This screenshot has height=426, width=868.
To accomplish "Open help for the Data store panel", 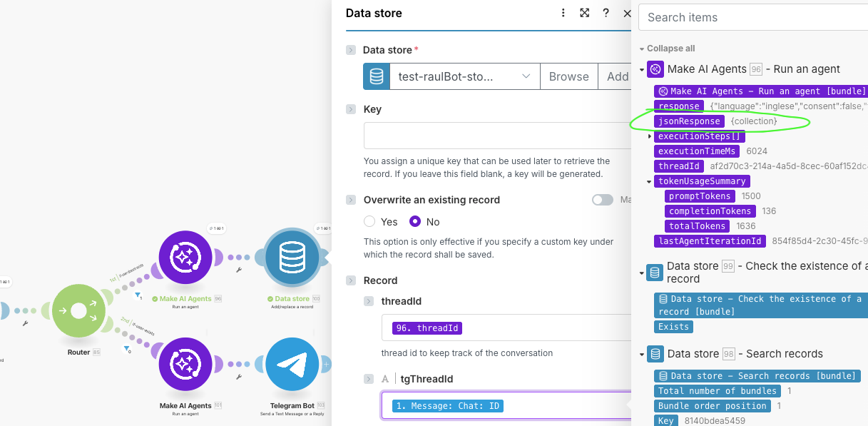I will tap(606, 13).
